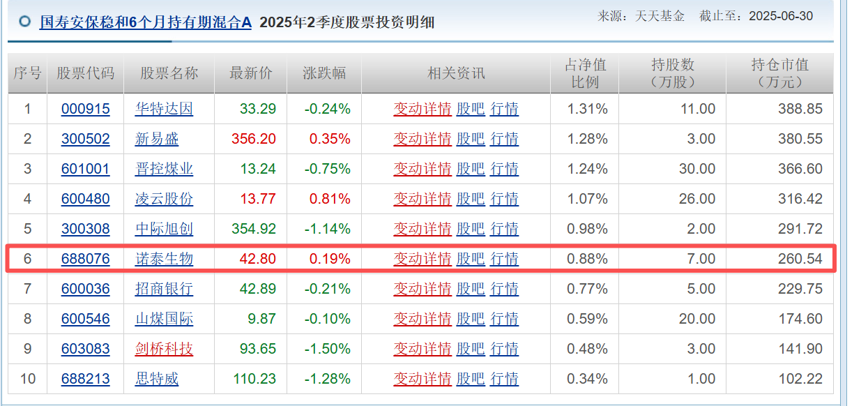Select market value 388.85
Screen dimensions: 868x406
click(x=800, y=109)
